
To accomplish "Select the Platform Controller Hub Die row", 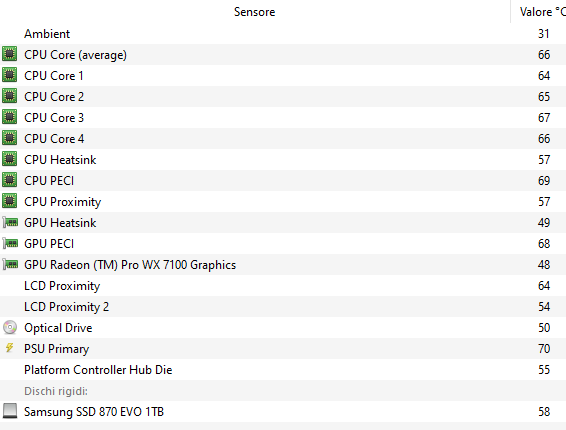I will click(283, 370).
